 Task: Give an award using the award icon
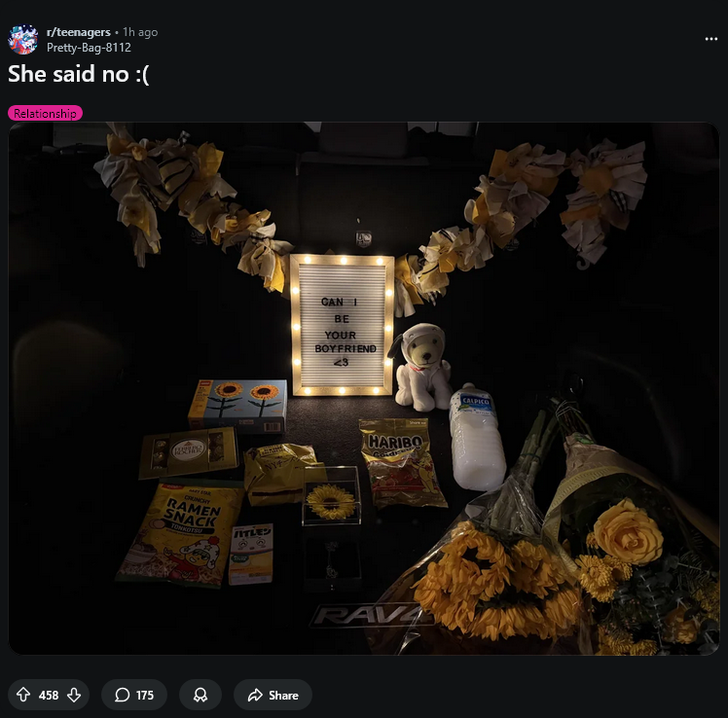(x=200, y=695)
